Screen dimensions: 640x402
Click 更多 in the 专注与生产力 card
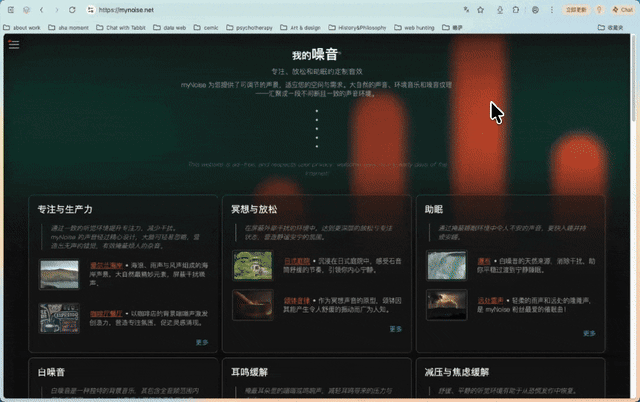click(202, 342)
